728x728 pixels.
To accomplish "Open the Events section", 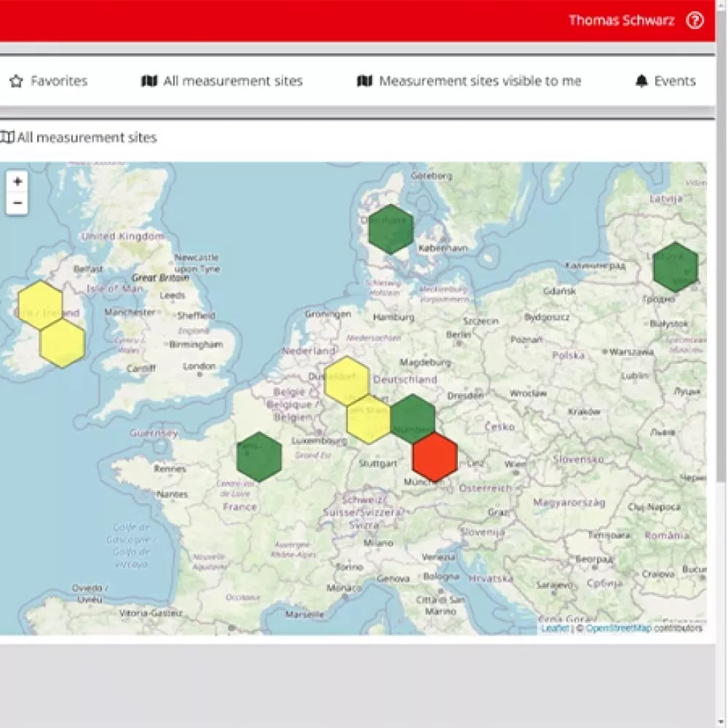I will [673, 81].
